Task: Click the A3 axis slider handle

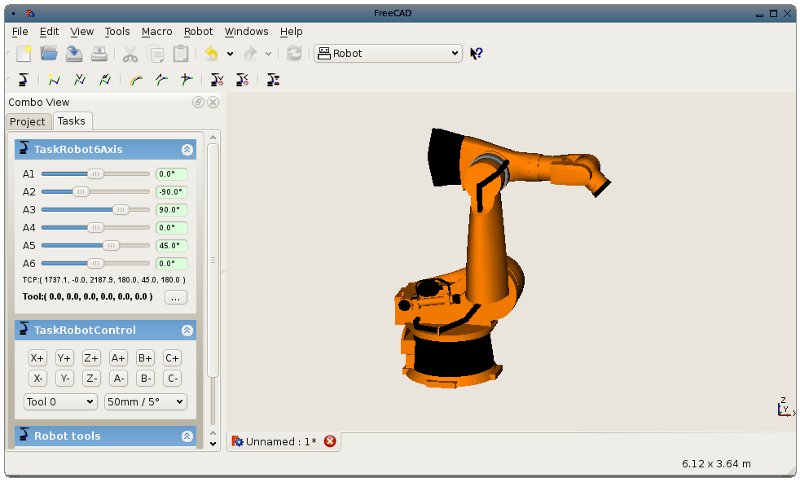Action: pyautogui.click(x=121, y=210)
